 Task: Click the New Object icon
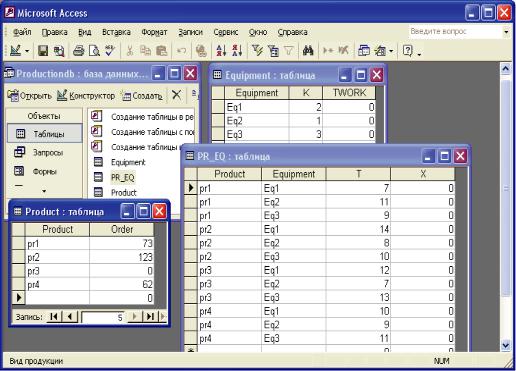380,51
